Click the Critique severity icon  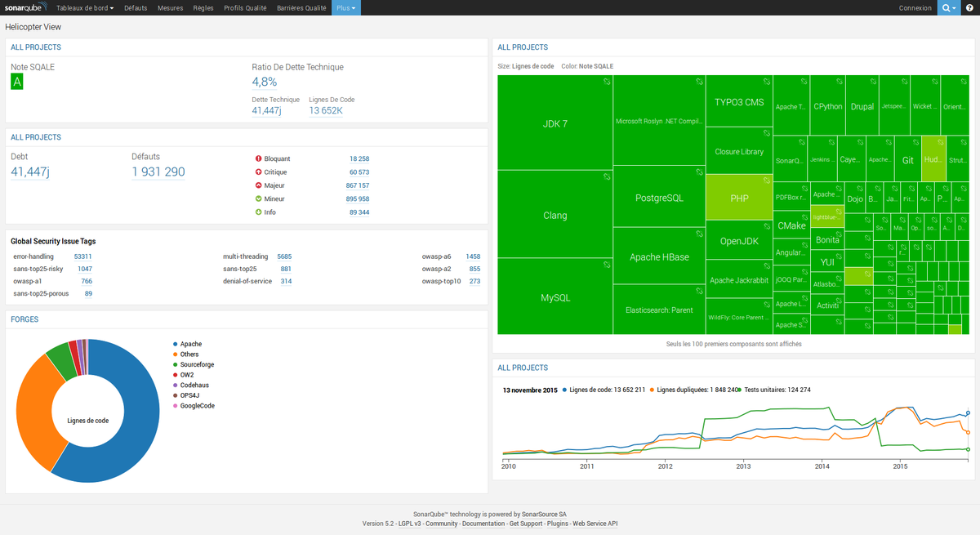pos(258,172)
